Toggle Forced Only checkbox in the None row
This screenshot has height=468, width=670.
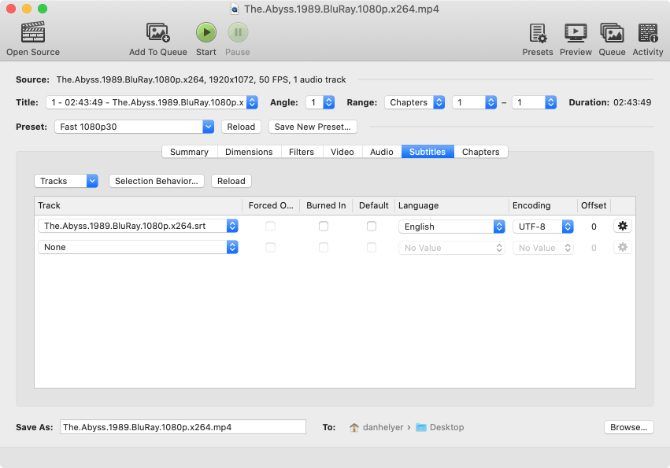coord(270,247)
